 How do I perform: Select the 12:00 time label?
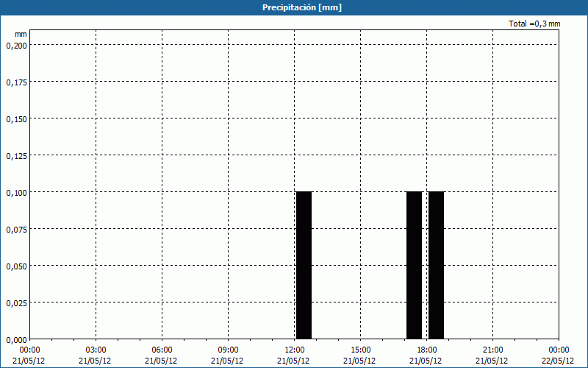295,350
